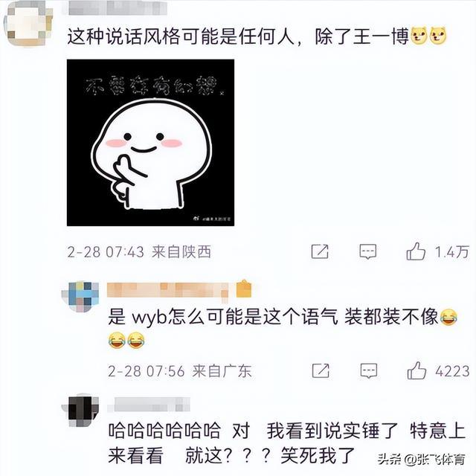Screen dimensions: 476x476
Task: Reply to the comment from 广东
Action: [369, 370]
